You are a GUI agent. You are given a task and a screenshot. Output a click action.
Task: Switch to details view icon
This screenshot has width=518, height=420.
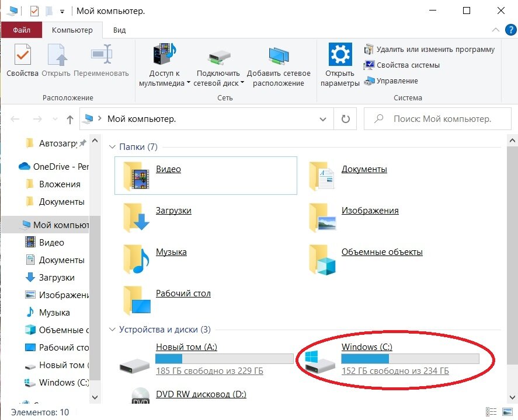[491, 412]
